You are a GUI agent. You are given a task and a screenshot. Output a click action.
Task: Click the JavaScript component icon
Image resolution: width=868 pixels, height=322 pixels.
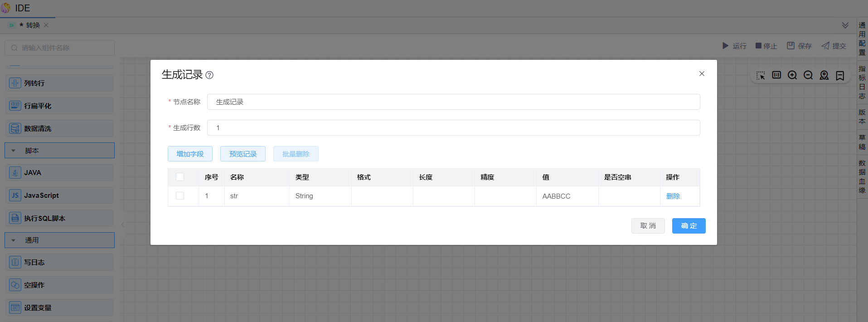tap(15, 195)
